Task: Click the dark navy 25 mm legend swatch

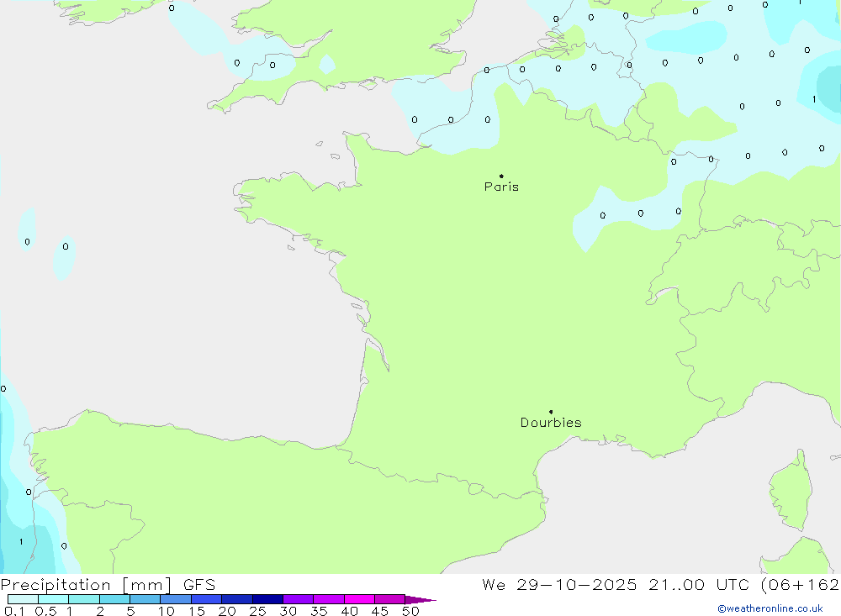Action: pos(267,599)
